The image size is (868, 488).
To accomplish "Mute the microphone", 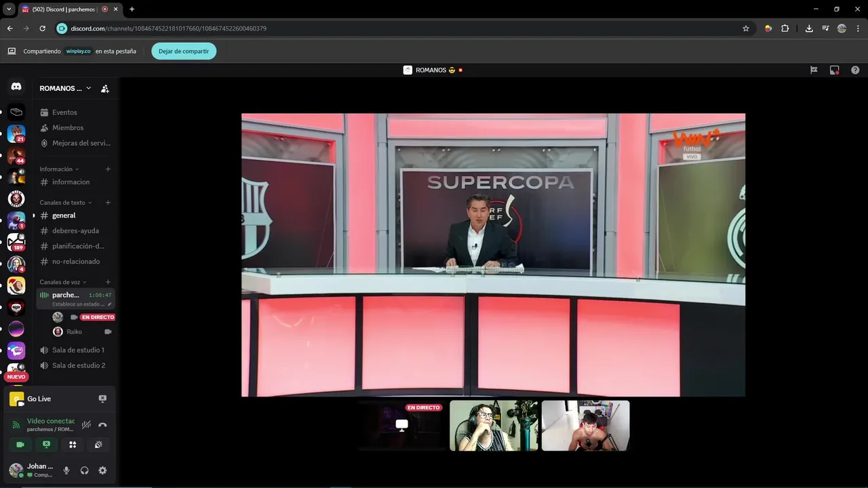I will pyautogui.click(x=66, y=470).
